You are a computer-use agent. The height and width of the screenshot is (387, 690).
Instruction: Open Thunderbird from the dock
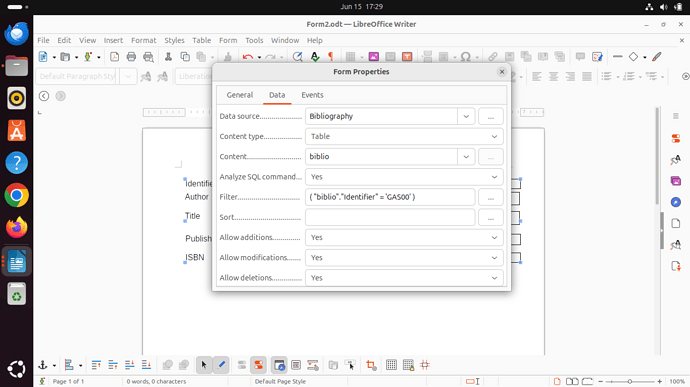tap(17, 33)
